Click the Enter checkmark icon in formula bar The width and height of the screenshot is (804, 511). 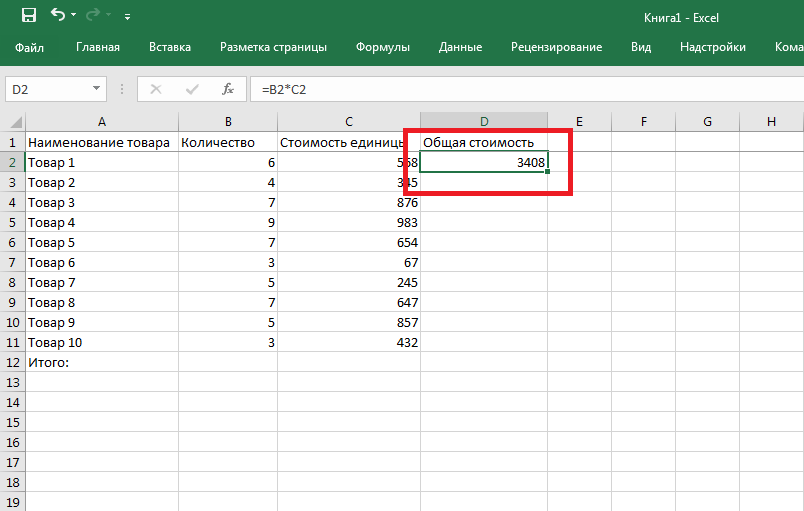tap(191, 89)
